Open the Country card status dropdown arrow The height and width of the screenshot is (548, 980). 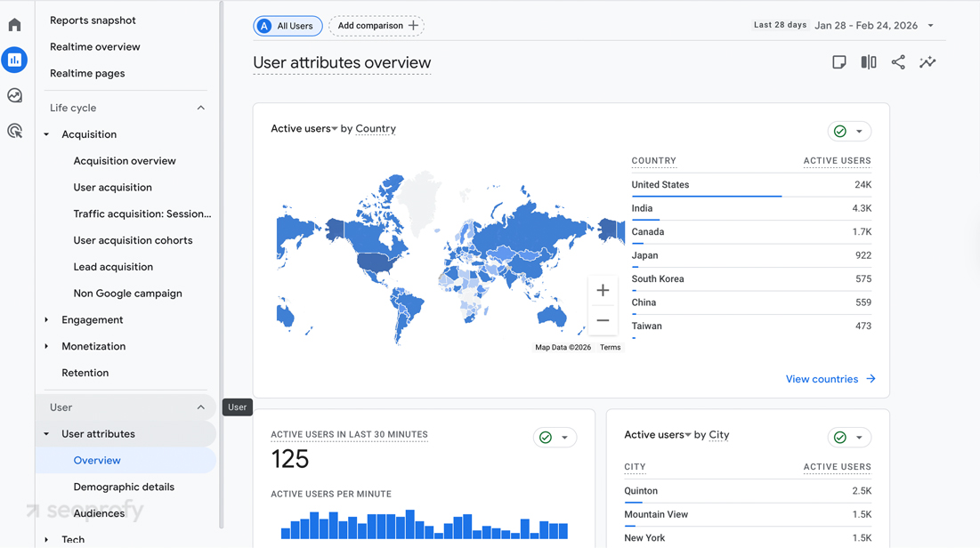click(x=859, y=132)
